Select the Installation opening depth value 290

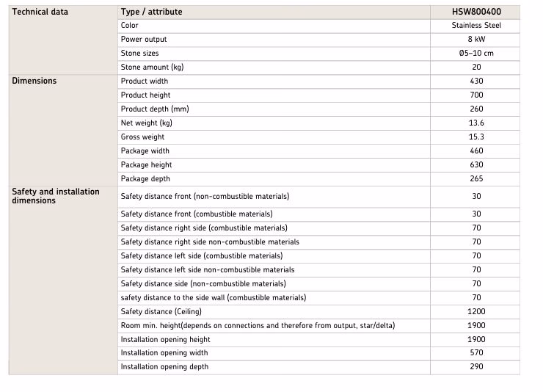click(x=476, y=367)
